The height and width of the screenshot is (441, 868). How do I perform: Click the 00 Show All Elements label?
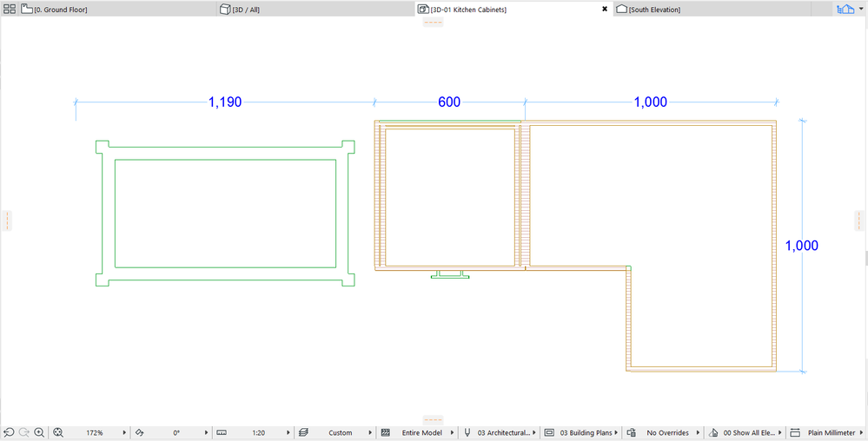(x=750, y=432)
